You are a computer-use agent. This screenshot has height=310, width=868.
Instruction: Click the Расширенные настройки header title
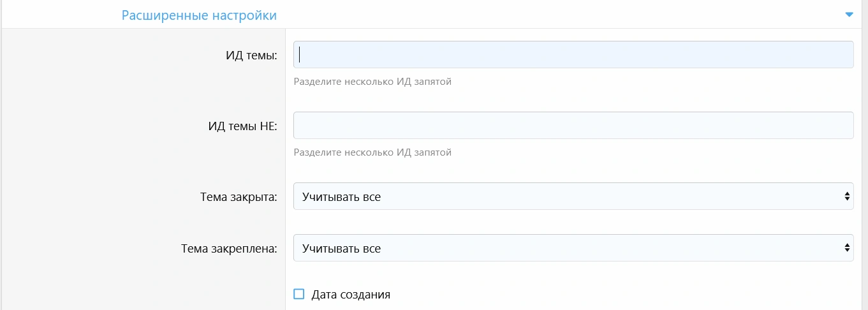199,15
